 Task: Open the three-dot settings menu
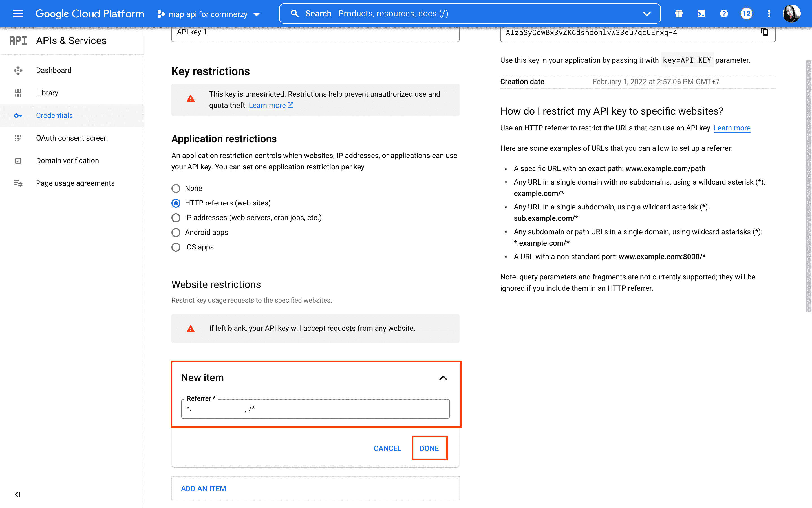point(769,14)
